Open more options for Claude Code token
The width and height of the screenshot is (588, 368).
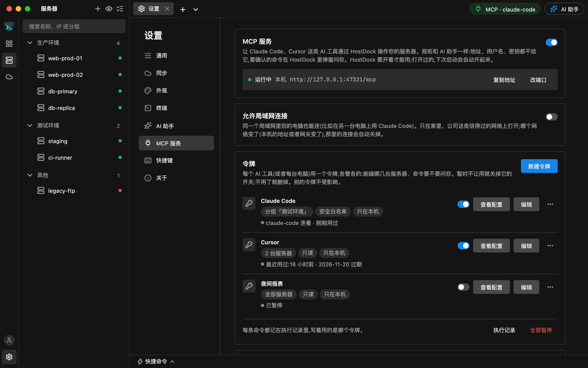[550, 204]
